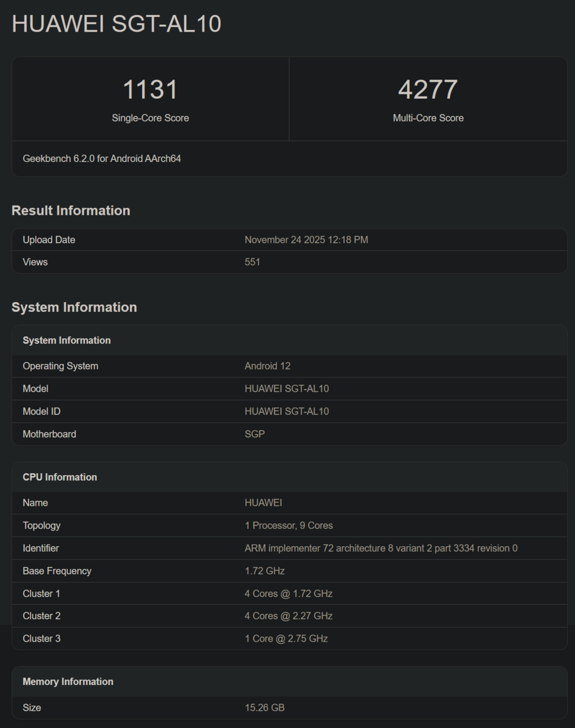Click the Views count 551
This screenshot has width=575, height=728.
click(252, 261)
